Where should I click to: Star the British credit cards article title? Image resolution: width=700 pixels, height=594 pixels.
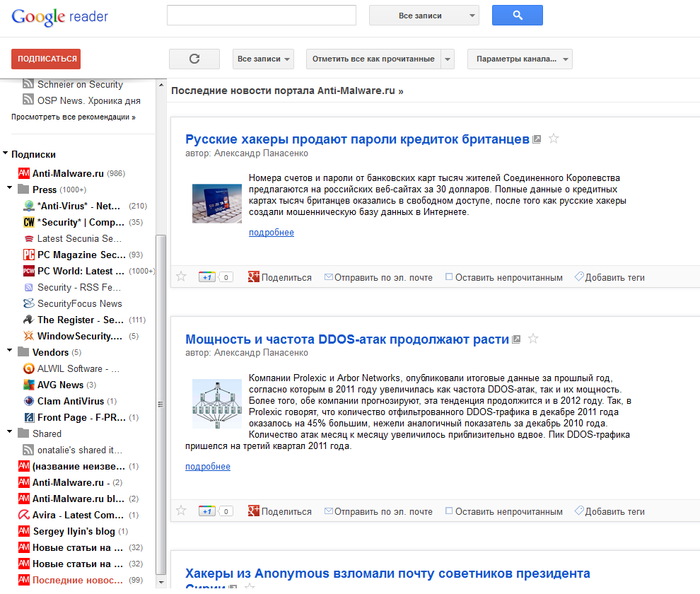(554, 139)
